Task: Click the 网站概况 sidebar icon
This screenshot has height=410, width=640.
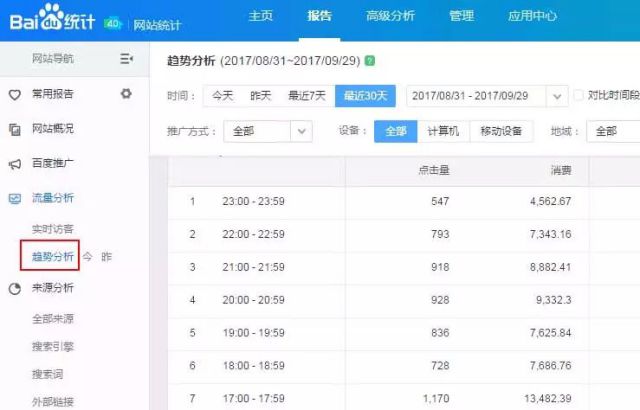Action: click(x=15, y=129)
